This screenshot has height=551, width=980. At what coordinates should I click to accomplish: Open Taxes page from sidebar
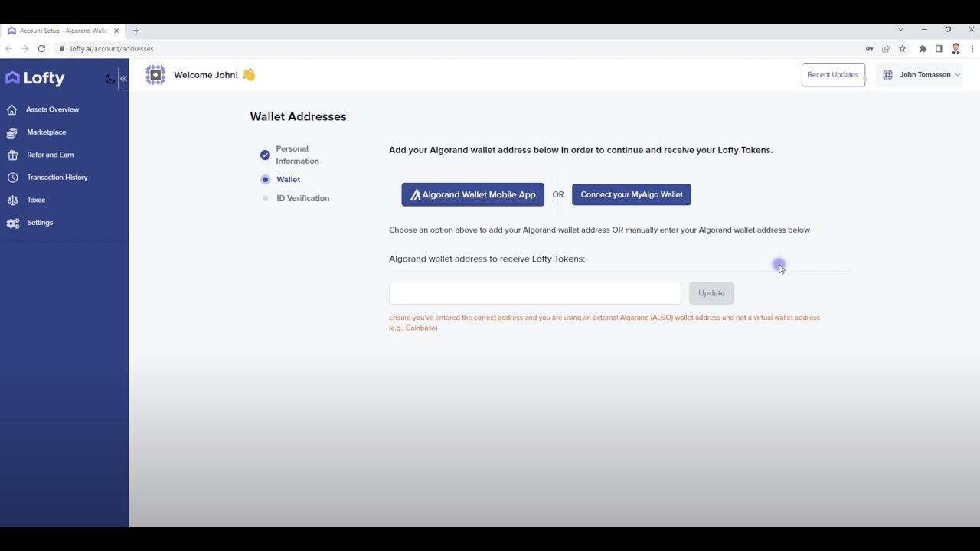[36, 200]
